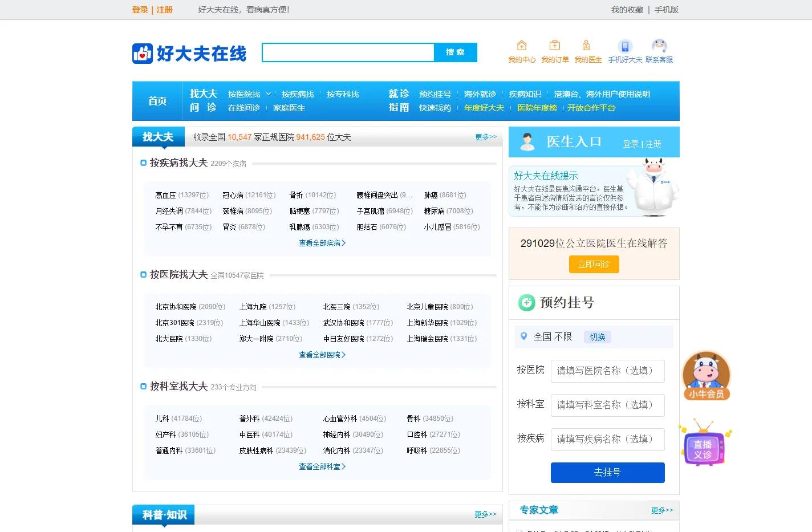Select disease 小儿感冒

(x=437, y=227)
